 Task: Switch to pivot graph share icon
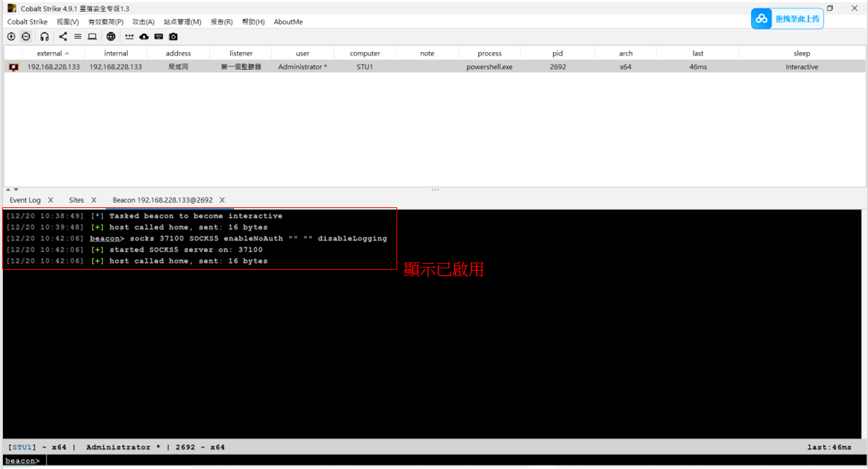(63, 37)
